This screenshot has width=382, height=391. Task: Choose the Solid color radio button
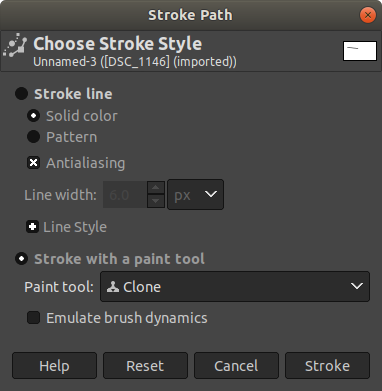tap(33, 116)
